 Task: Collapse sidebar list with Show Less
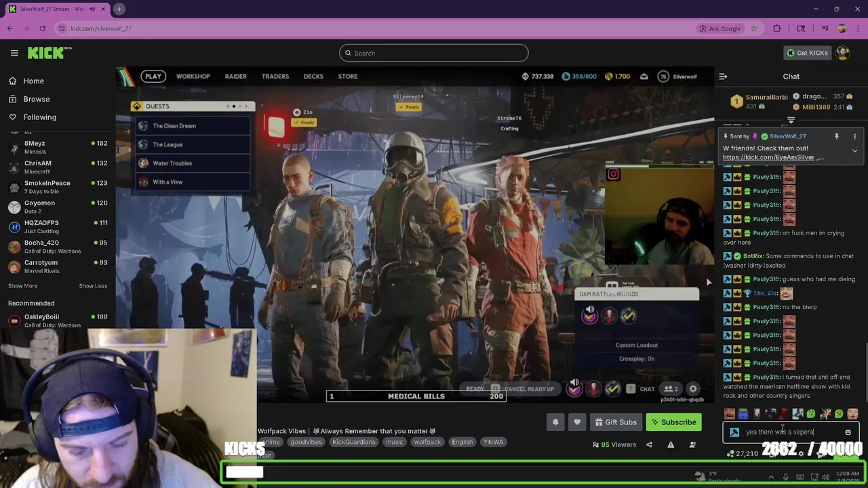93,286
